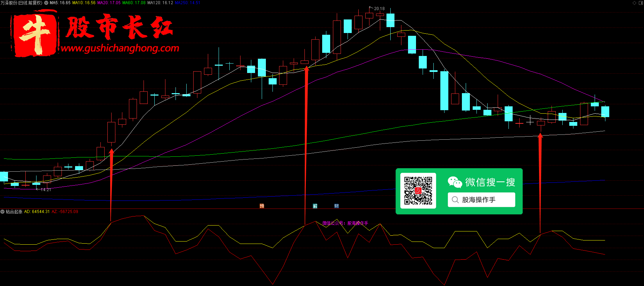Select the green MA60: 17.08 label
This screenshot has width=644, height=286.
tap(134, 3)
